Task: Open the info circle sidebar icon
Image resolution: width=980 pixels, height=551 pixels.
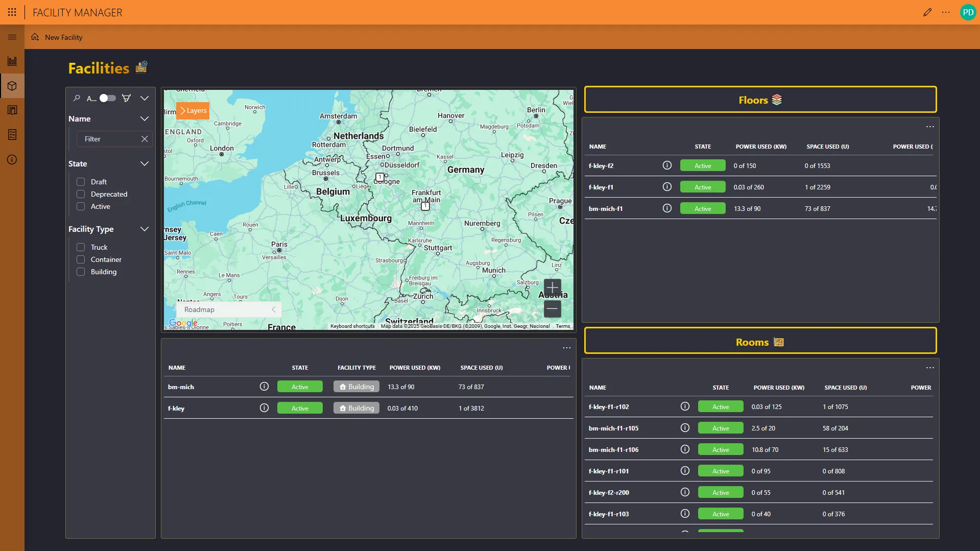Action: click(12, 160)
